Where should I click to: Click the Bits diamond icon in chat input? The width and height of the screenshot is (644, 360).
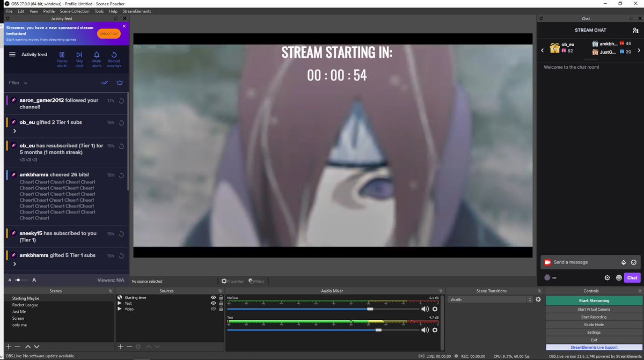(x=624, y=262)
